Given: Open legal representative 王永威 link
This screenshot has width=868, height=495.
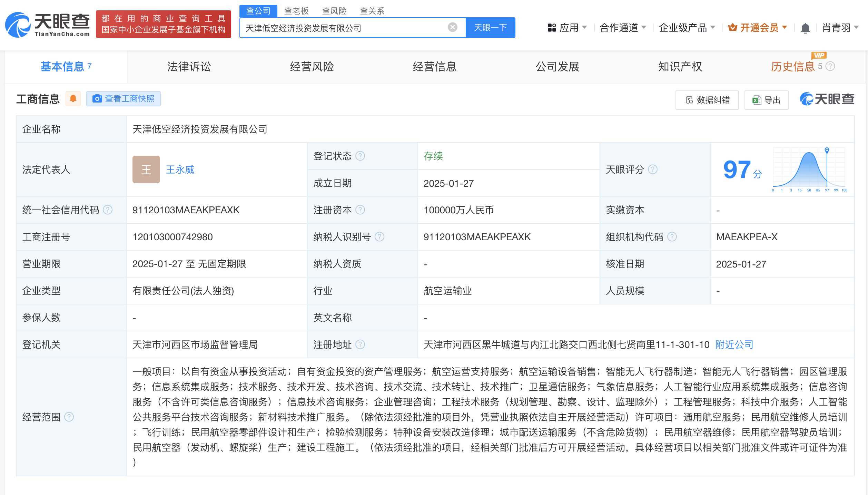Looking at the screenshot, I should (x=180, y=169).
